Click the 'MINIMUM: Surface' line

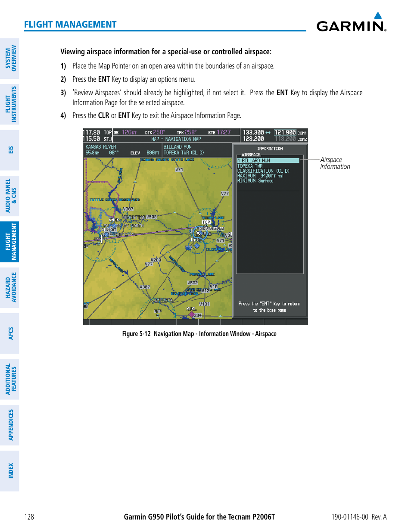click(255, 181)
